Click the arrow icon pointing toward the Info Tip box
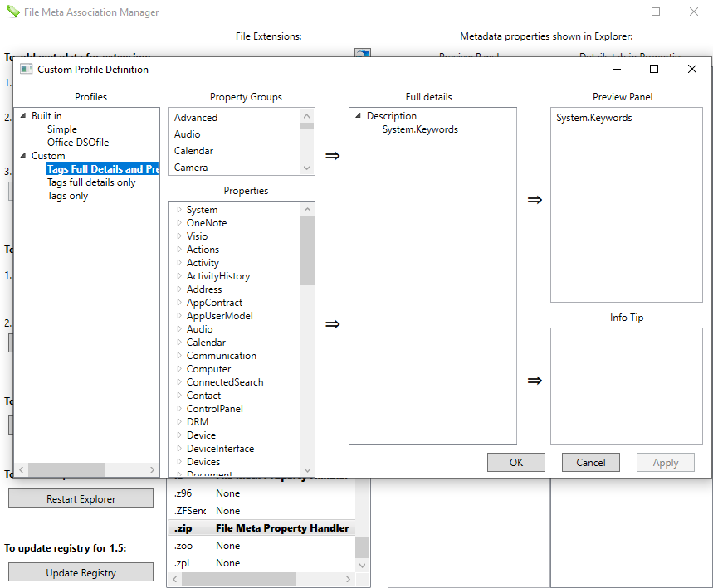The image size is (713, 588). coord(534,380)
